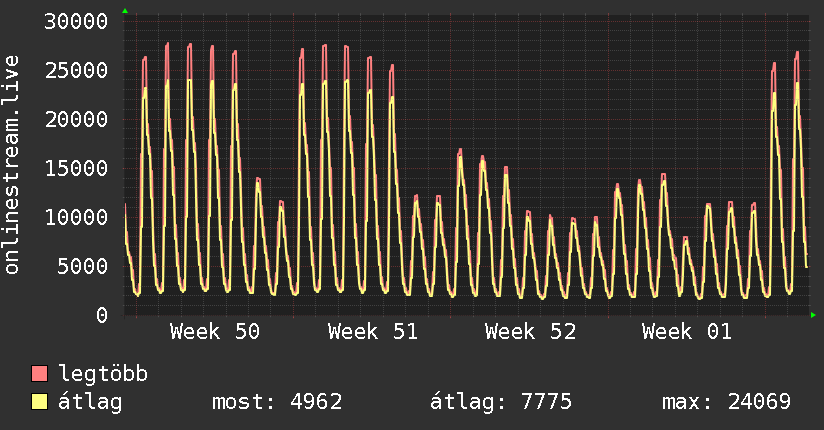Click the Week 52 axis label

coord(530,332)
